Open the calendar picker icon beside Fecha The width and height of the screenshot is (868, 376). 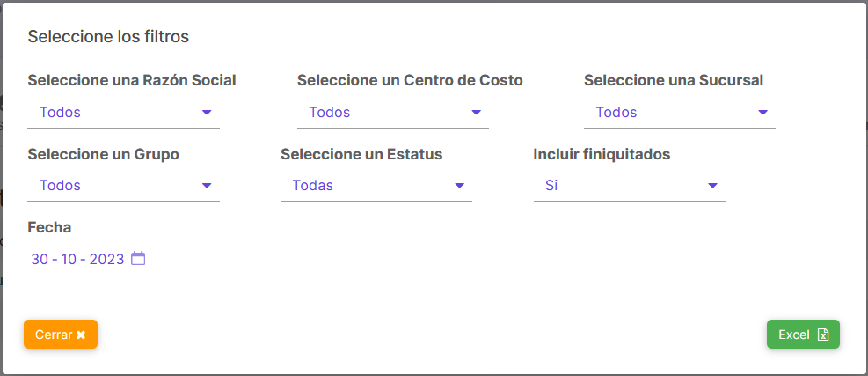138,258
